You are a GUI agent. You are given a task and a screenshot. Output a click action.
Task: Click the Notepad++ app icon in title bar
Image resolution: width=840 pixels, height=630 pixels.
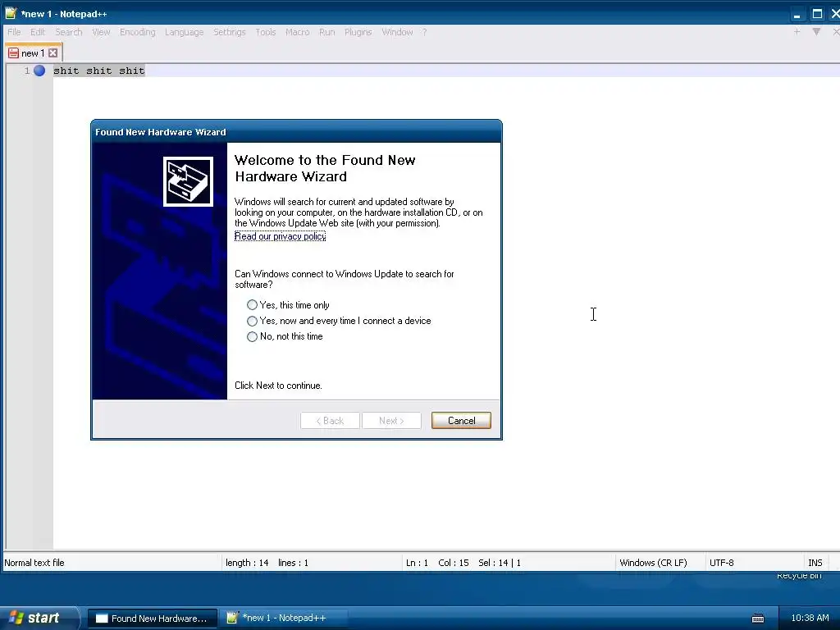(11, 13)
